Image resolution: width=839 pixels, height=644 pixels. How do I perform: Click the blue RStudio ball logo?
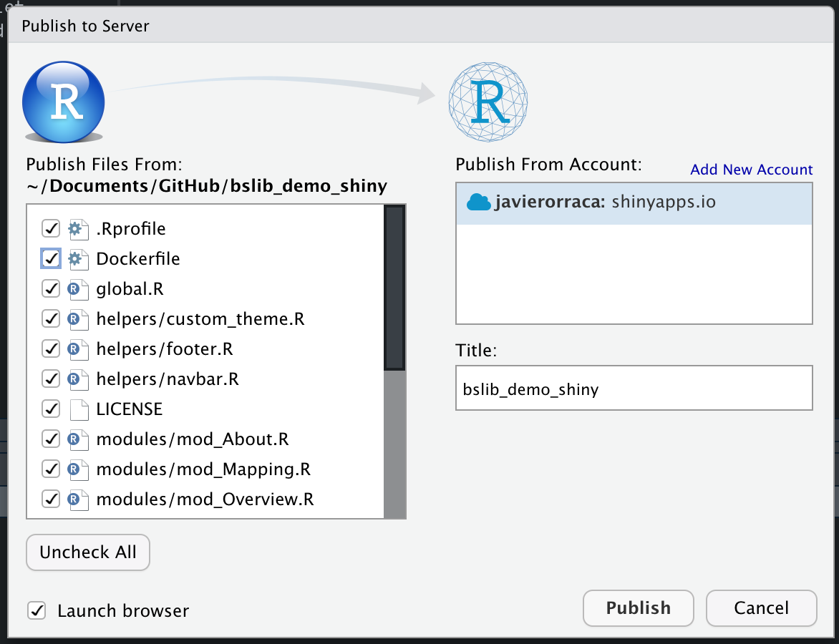[x=63, y=102]
